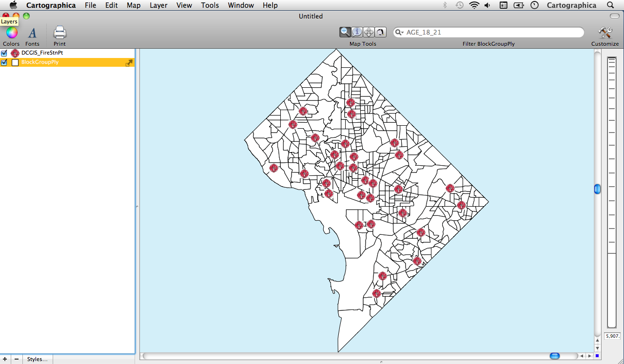624x364 pixels.
Task: Select the Zoom map tool
Action: coord(345,32)
